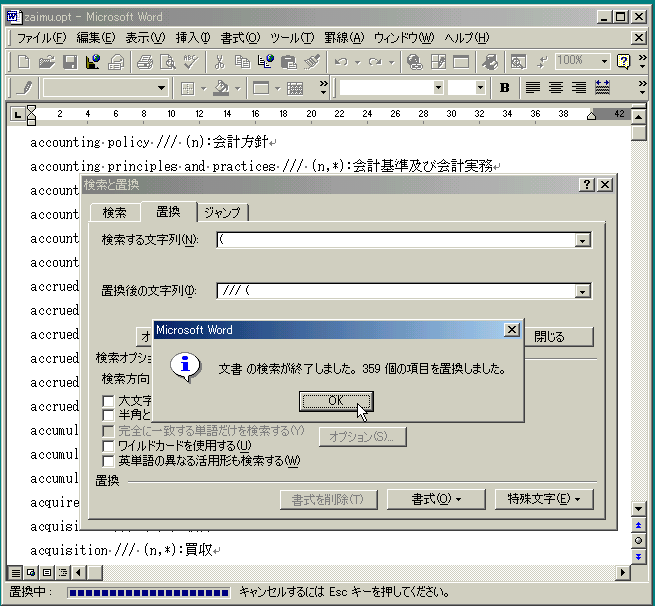Click OK in the Microsoft Word message
This screenshot has height=606, width=655.
coord(336,401)
